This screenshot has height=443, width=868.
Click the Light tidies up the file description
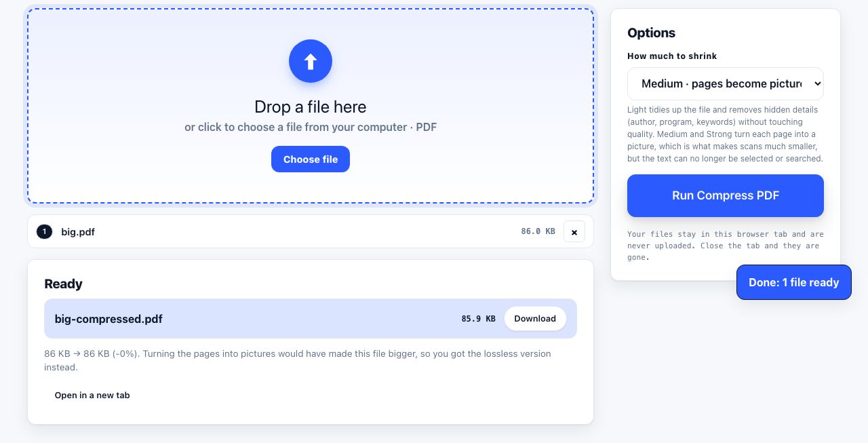[726, 134]
